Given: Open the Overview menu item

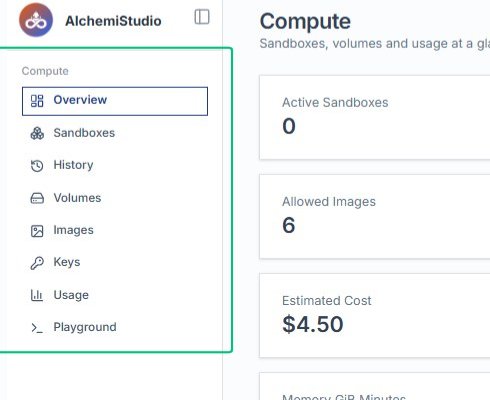Looking at the screenshot, I should pos(115,101).
